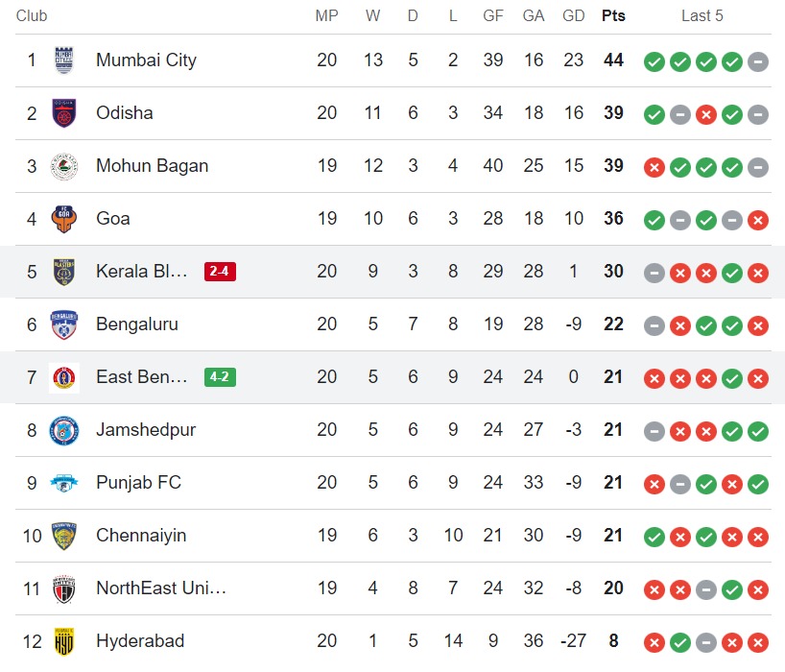Image resolution: width=785 pixels, height=672 pixels.
Task: Click the Goa club logo
Action: [x=64, y=219]
